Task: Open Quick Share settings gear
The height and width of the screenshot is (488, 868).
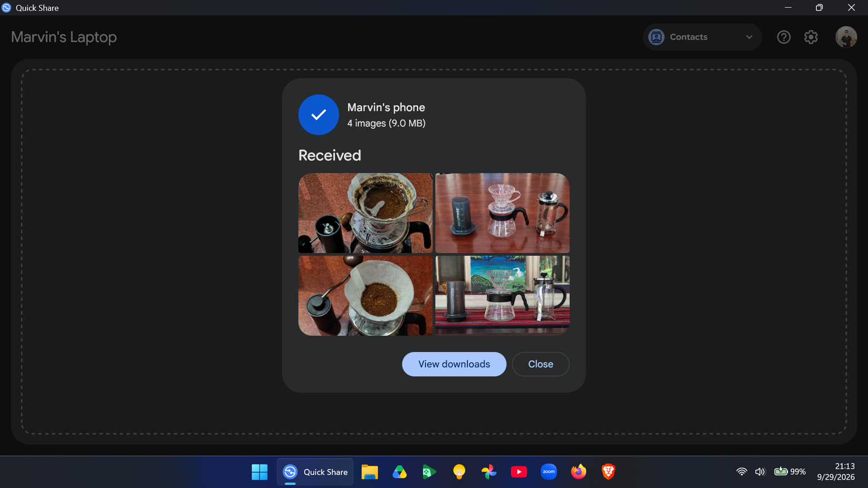Action: (811, 37)
